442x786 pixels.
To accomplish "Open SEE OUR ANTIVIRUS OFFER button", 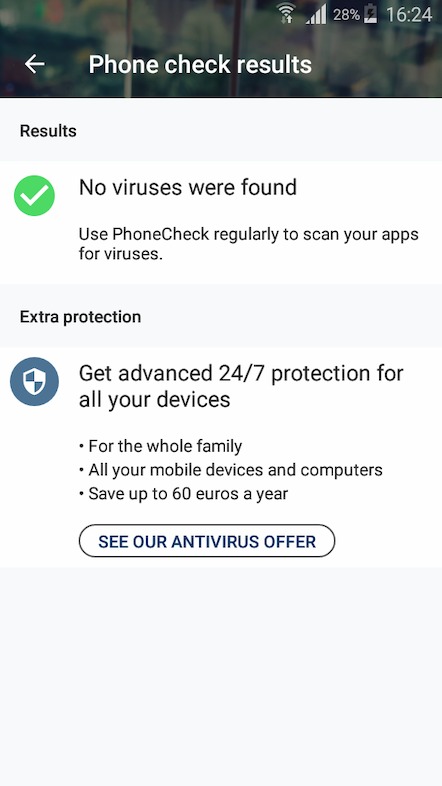I will pyautogui.click(x=207, y=541).
